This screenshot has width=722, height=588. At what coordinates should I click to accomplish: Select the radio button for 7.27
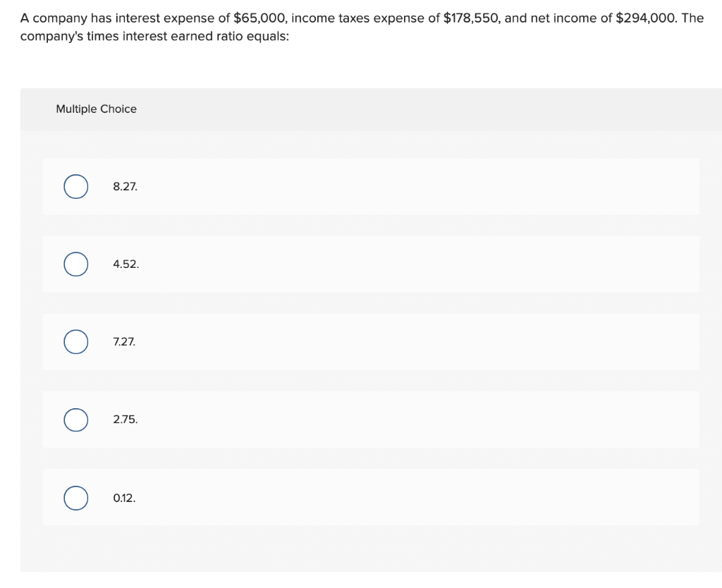pyautogui.click(x=75, y=342)
